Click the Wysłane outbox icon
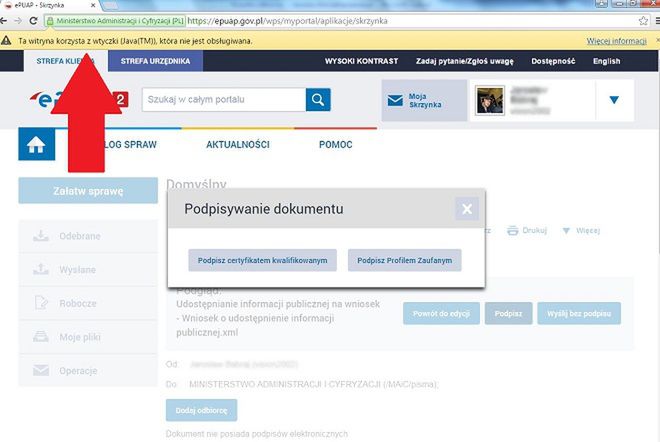660x442 pixels. coord(41,269)
